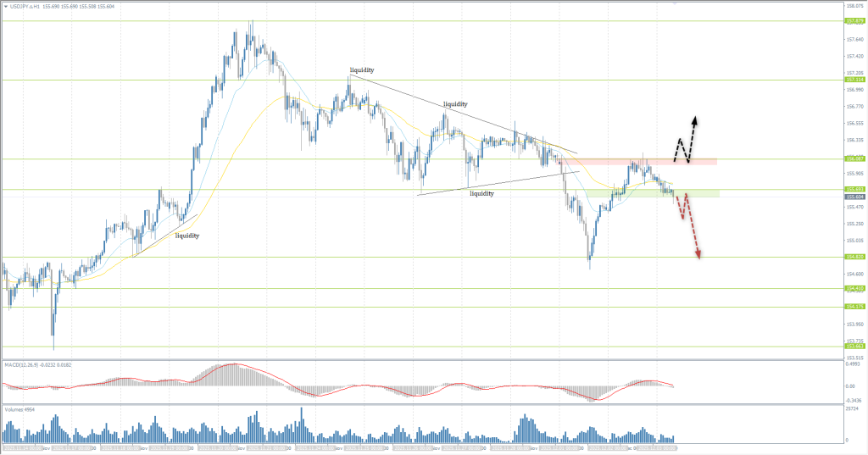Select the liquidity label under the ascending trendline
This screenshot has height=455, width=868.
pyautogui.click(x=482, y=194)
